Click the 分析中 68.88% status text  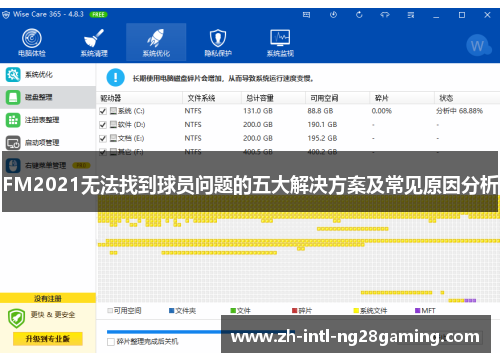tap(459, 111)
